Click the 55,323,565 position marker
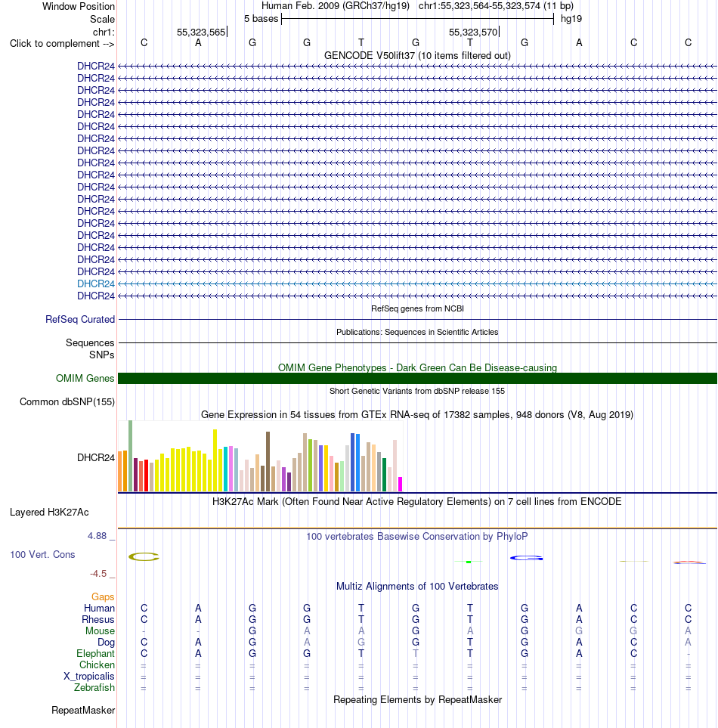Image resolution: width=718 pixels, height=728 pixels. pos(202,32)
